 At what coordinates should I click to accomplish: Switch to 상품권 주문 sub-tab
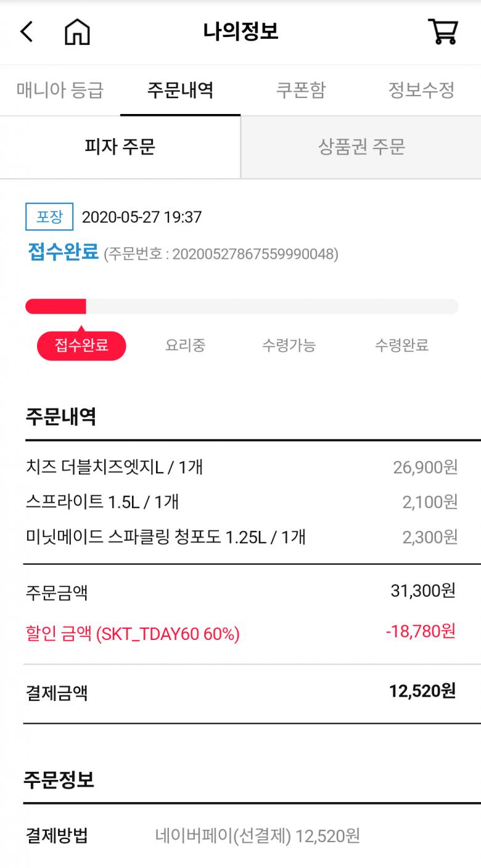point(361,147)
